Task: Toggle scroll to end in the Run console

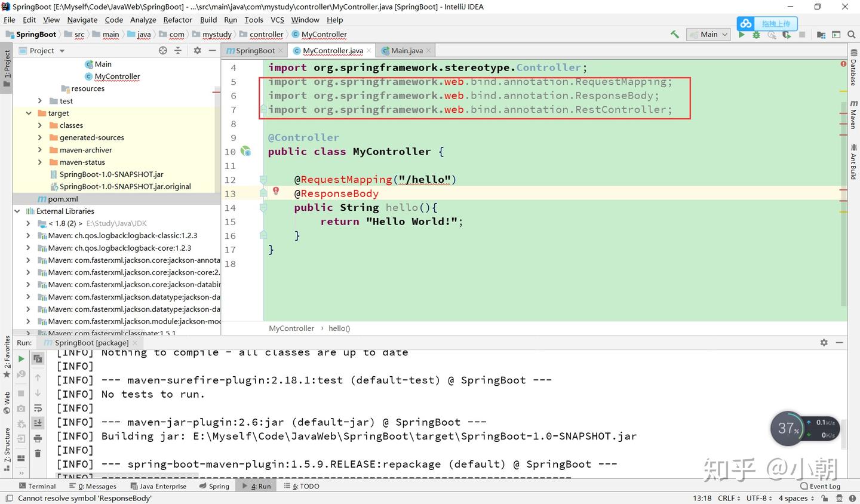Action: coord(38,423)
